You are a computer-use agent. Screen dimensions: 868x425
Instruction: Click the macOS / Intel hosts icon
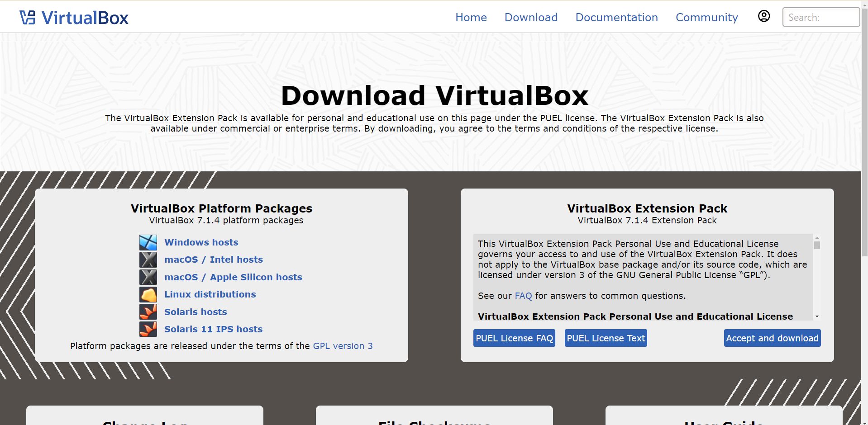(x=148, y=260)
